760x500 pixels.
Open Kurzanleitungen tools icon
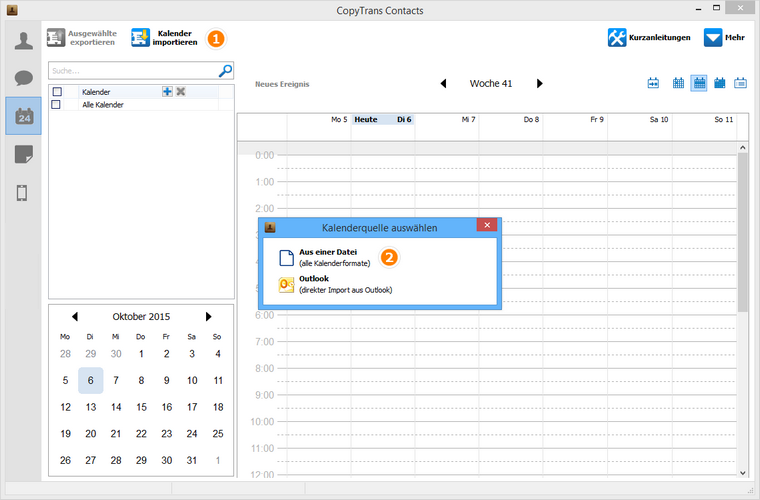(x=617, y=38)
